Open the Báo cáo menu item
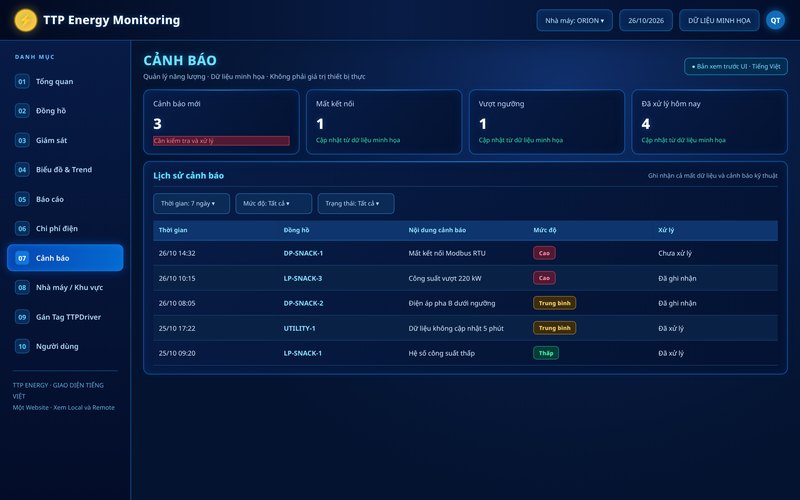This screenshot has width=800, height=500. 65,199
